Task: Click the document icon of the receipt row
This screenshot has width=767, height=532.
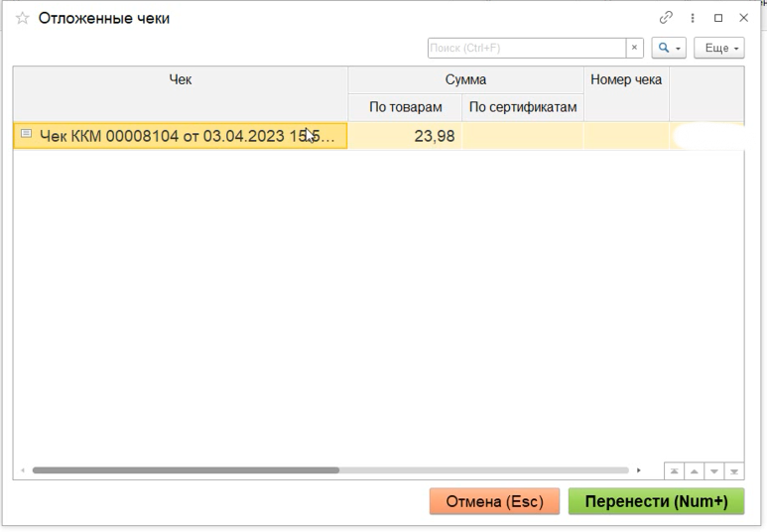Action: click(27, 135)
